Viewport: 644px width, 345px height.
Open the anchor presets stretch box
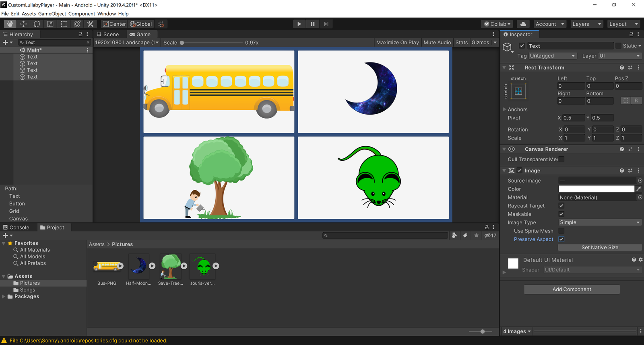coord(518,91)
